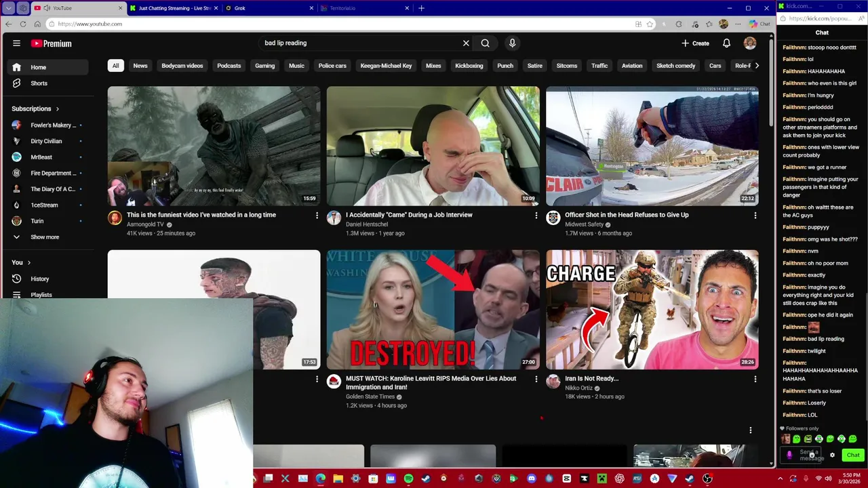Open the Officer Shot video thumbnail
Image resolution: width=868 pixels, height=488 pixels.
[x=652, y=146]
